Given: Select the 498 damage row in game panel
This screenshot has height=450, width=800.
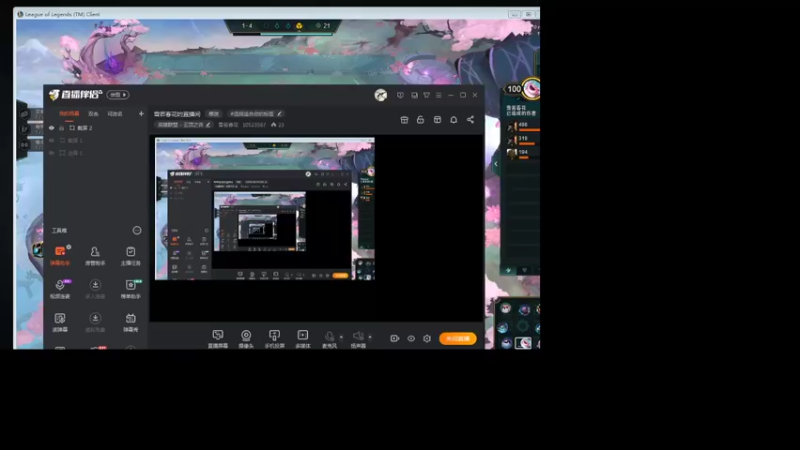Looking at the screenshot, I should (x=523, y=127).
